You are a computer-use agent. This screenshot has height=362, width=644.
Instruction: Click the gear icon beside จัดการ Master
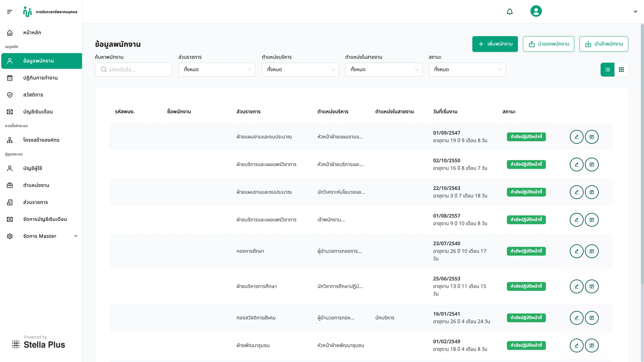10,236
